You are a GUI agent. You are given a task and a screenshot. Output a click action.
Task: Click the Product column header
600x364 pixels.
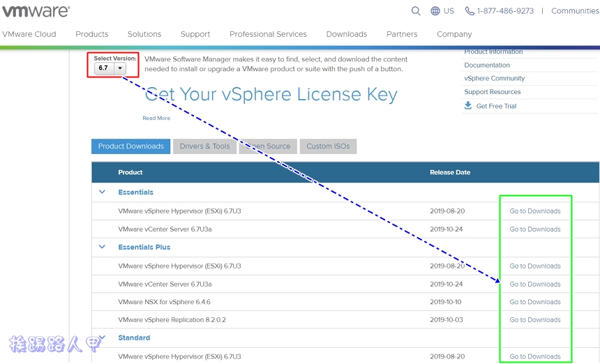[x=130, y=172]
